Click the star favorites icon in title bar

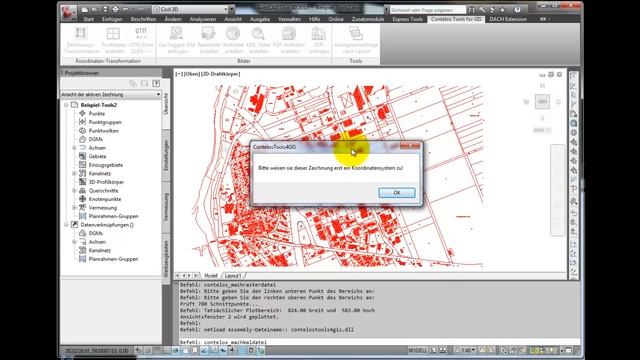pos(502,9)
